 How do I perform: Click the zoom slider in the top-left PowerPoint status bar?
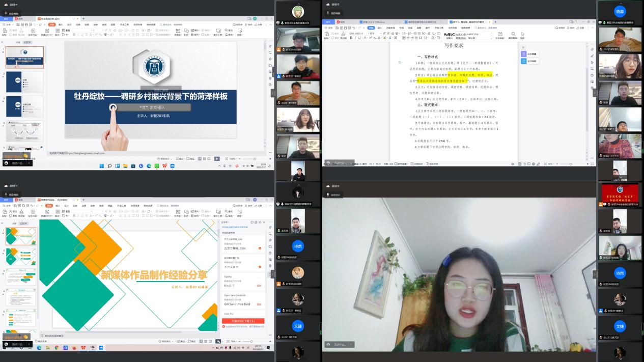[248, 159]
